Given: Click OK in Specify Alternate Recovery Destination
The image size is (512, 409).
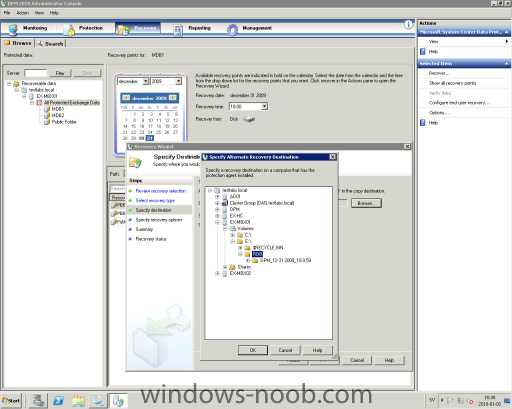Looking at the screenshot, I should pyautogui.click(x=253, y=350).
